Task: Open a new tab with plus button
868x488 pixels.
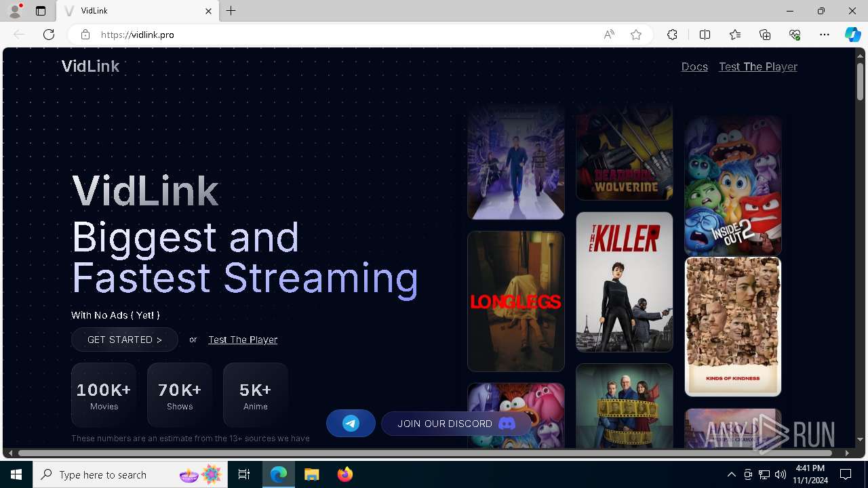Action: [231, 11]
